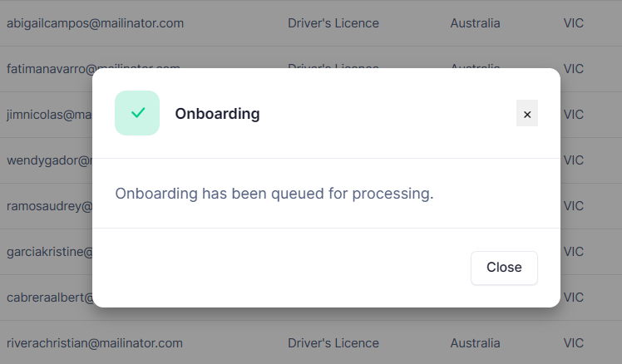Dismiss dialog with the × icon
The height and width of the screenshot is (364, 622).
tap(527, 113)
